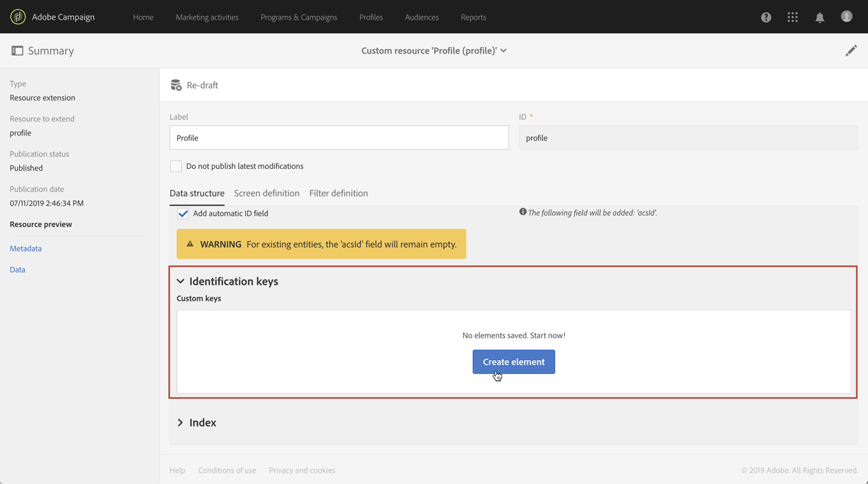Expand the Index section
The image size is (868, 484).
click(180, 423)
